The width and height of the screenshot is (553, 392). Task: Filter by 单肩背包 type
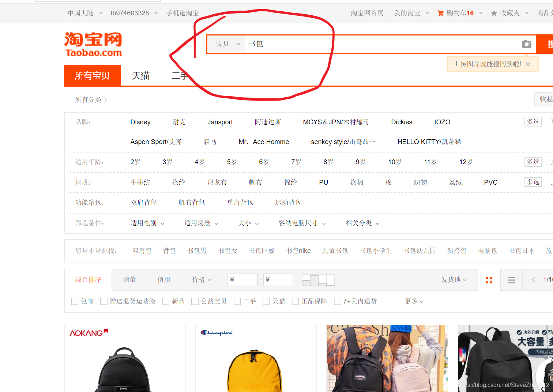[240, 203]
